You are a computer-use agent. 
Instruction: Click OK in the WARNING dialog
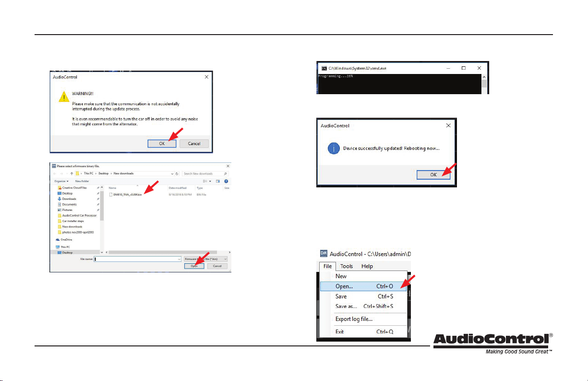(x=162, y=143)
